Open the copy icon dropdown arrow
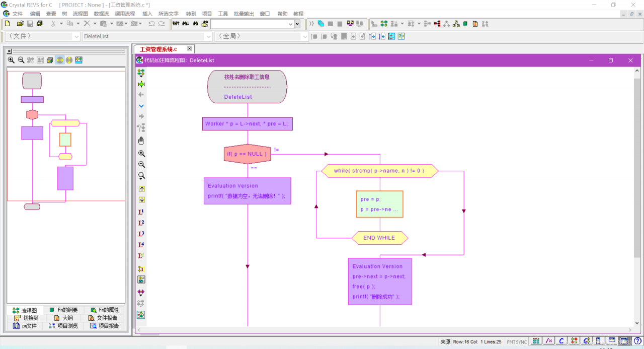The image size is (644, 349). coord(78,24)
